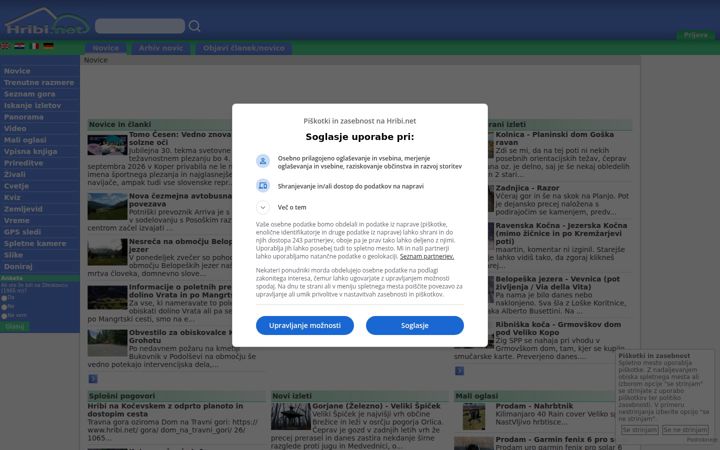Open the Novice tab
Screen dimensions: 720x450
pos(106,48)
